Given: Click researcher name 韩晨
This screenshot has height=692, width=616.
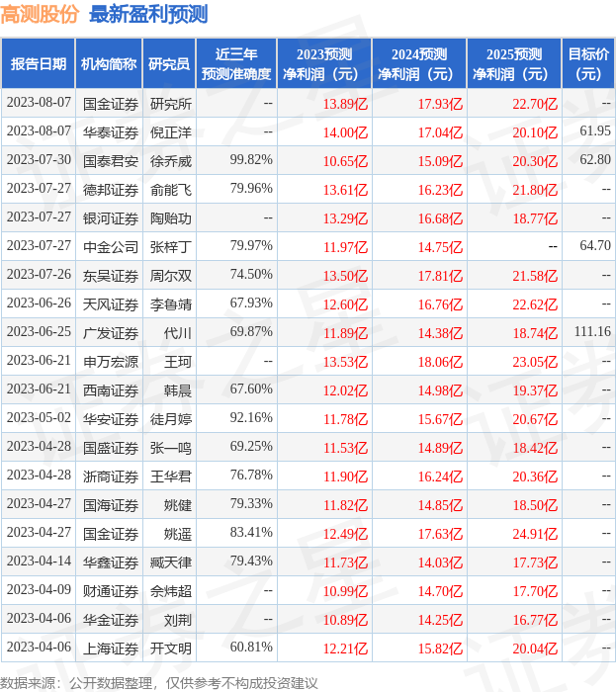Looking at the screenshot, I should tap(178, 390).
